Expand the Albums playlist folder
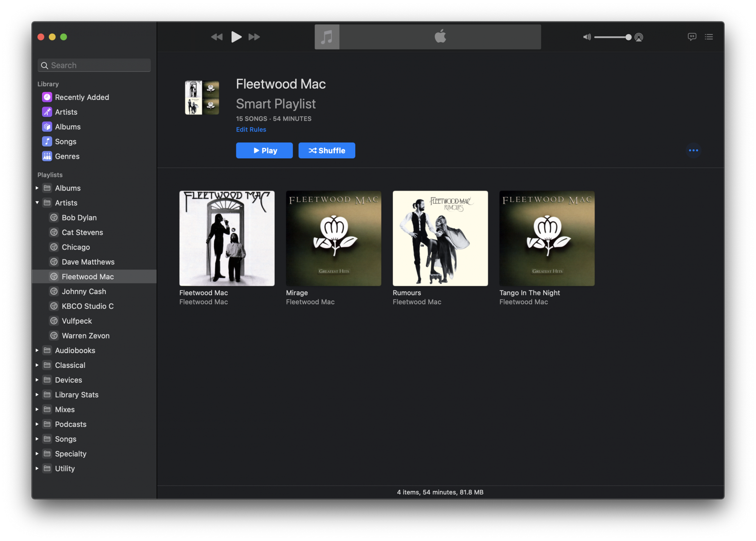The image size is (756, 541). click(x=37, y=188)
